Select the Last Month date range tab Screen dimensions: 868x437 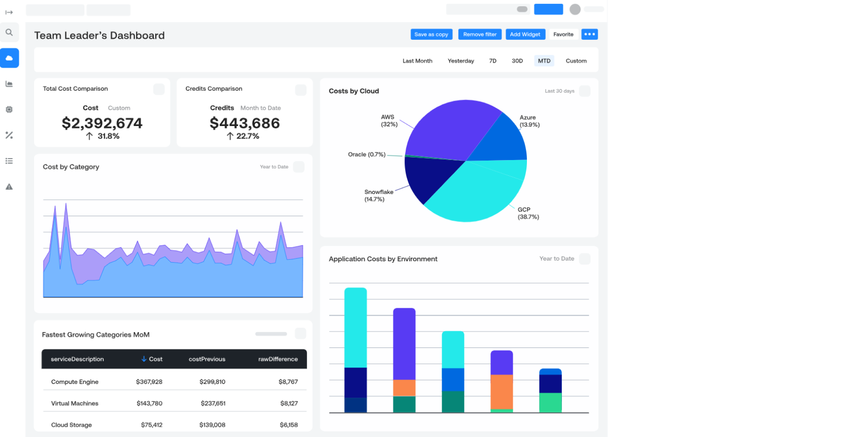click(417, 61)
